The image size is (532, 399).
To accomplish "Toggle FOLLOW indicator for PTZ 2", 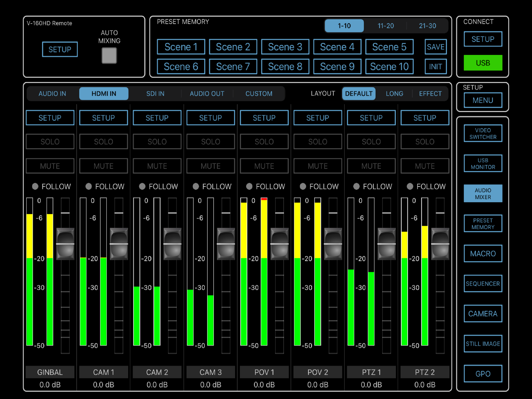I will (x=410, y=186).
